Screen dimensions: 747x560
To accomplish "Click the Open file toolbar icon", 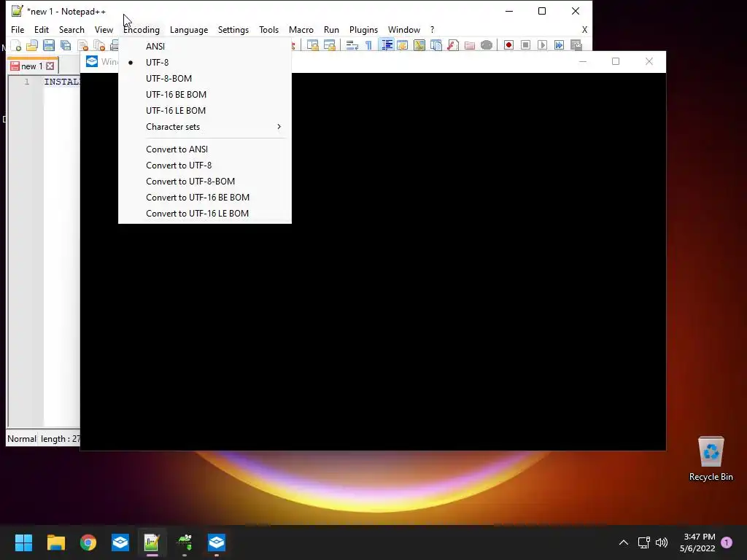I will [x=32, y=45].
